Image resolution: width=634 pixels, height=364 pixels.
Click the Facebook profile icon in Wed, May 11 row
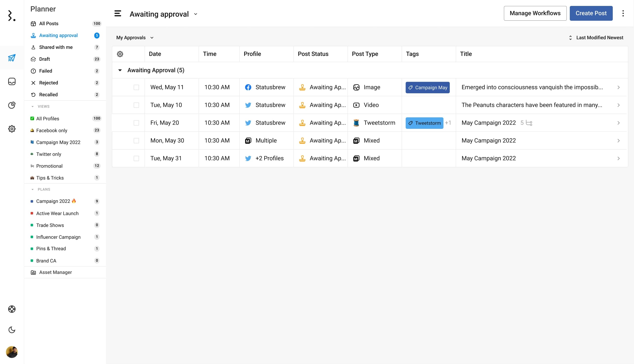pyautogui.click(x=248, y=87)
